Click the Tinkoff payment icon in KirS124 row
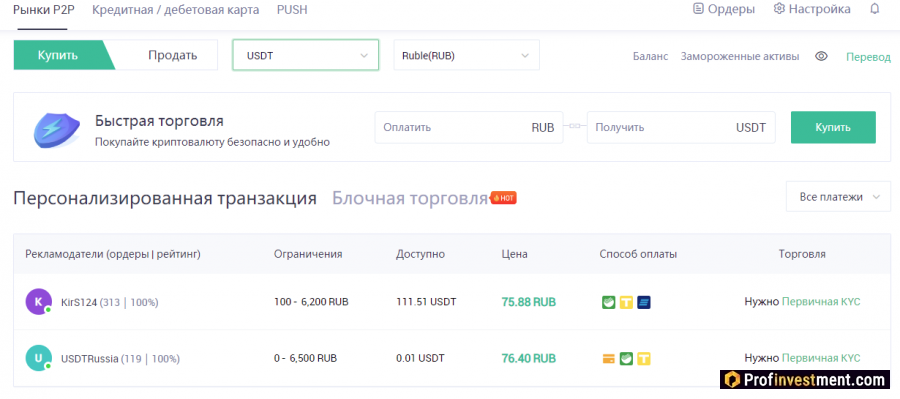 tap(626, 302)
